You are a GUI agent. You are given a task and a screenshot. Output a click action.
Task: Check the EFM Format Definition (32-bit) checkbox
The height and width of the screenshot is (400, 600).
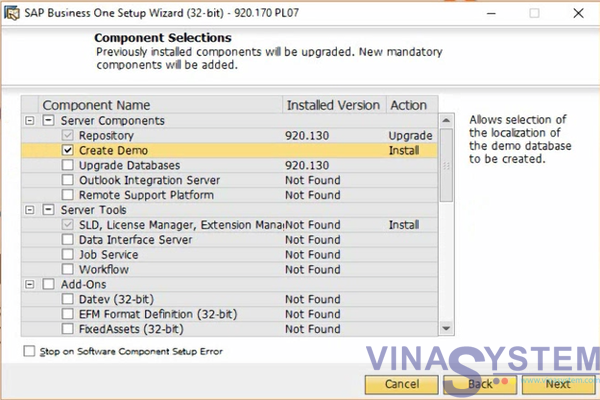[x=67, y=314]
